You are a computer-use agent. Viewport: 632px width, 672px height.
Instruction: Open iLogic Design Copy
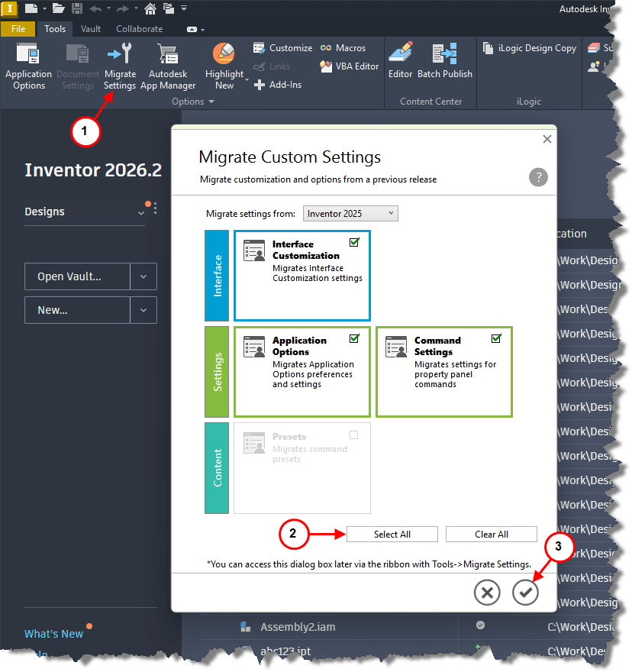[x=530, y=48]
